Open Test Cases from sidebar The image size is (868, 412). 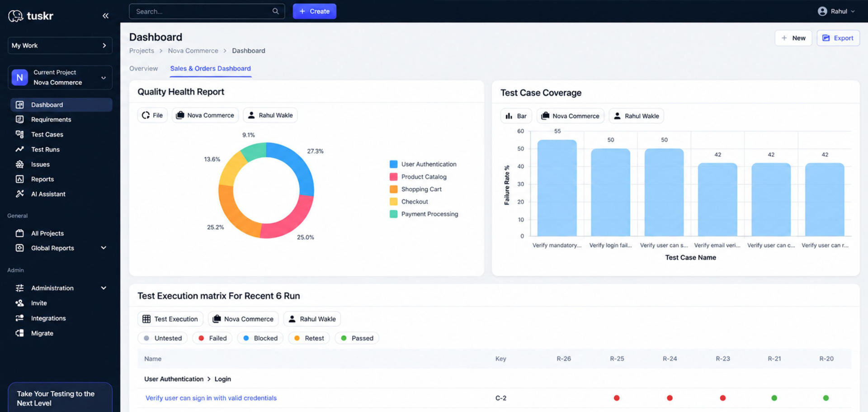point(47,134)
